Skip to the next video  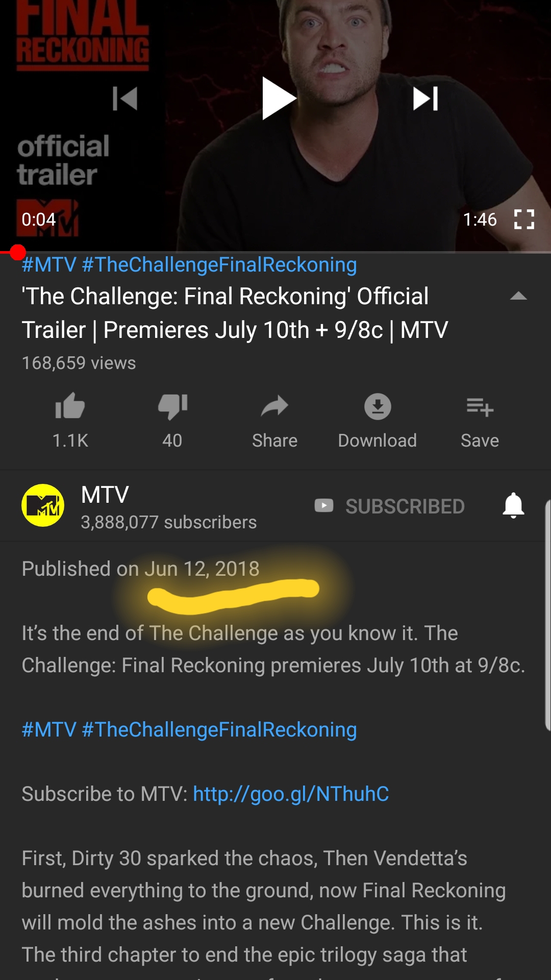[x=425, y=99]
